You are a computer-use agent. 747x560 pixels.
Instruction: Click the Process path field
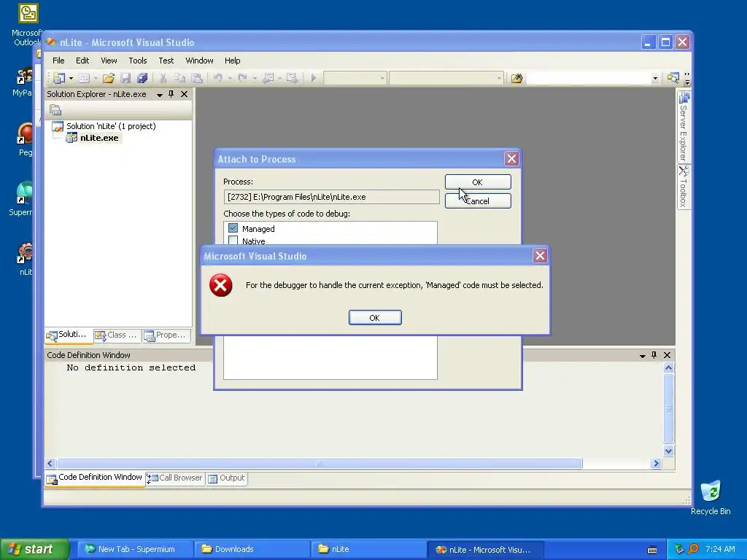[331, 197]
